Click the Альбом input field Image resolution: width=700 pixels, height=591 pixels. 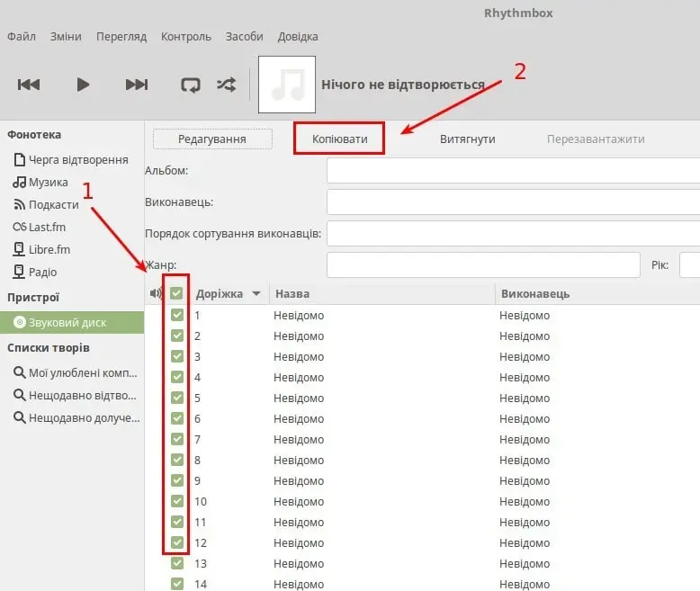(514, 171)
